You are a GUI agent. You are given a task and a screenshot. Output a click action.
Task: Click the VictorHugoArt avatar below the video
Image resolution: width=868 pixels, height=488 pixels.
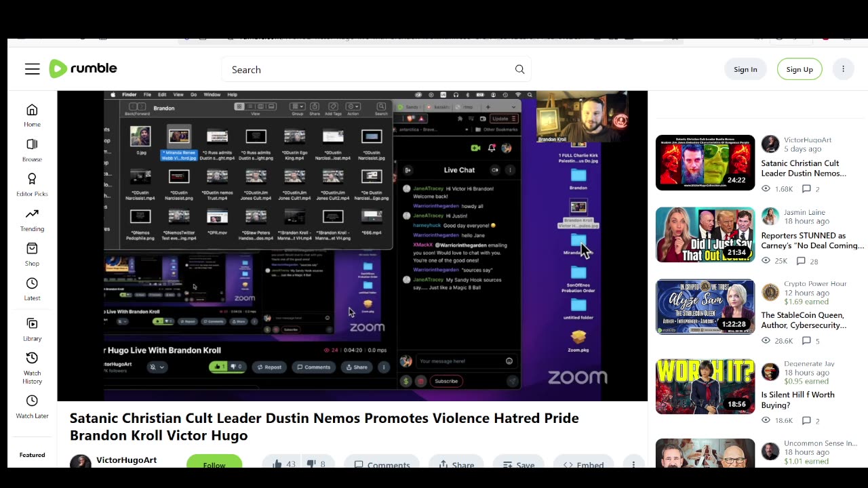(81, 462)
